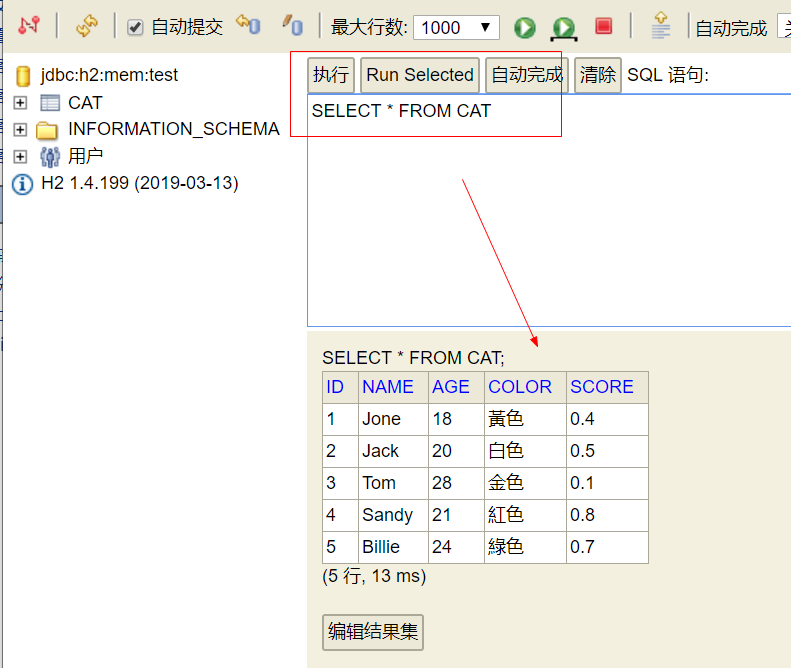Click the INFORMATION_SCHEMA folder icon
791x668 pixels.
click(47, 130)
